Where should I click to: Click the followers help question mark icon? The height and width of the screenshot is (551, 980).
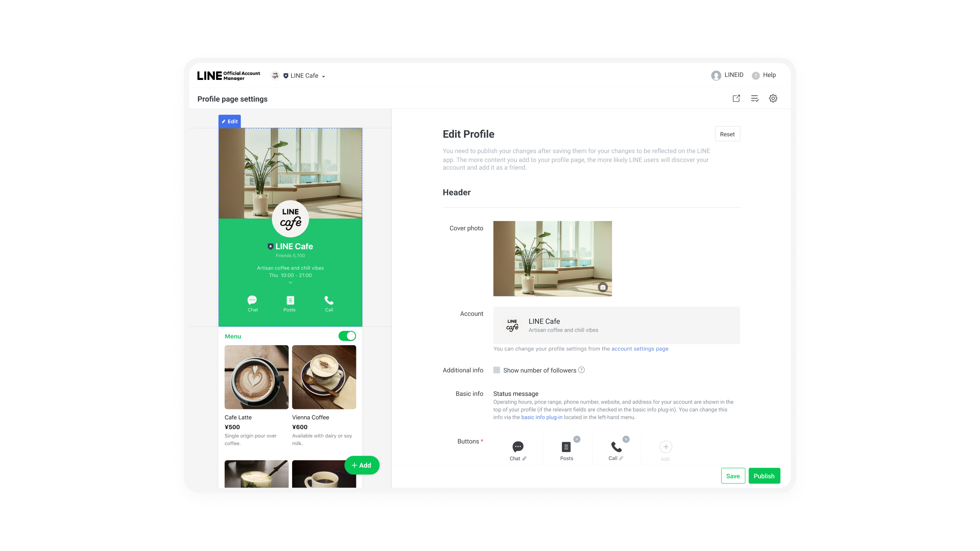coord(581,370)
